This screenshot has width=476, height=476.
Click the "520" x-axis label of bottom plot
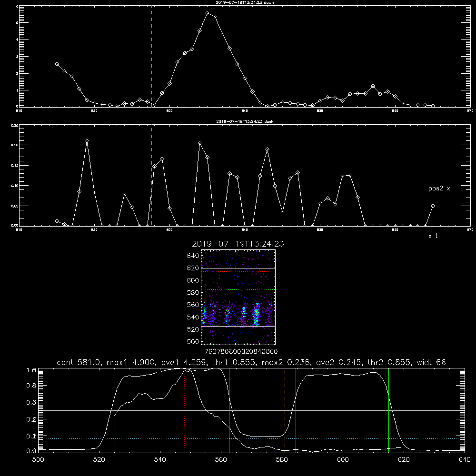tap(99, 460)
